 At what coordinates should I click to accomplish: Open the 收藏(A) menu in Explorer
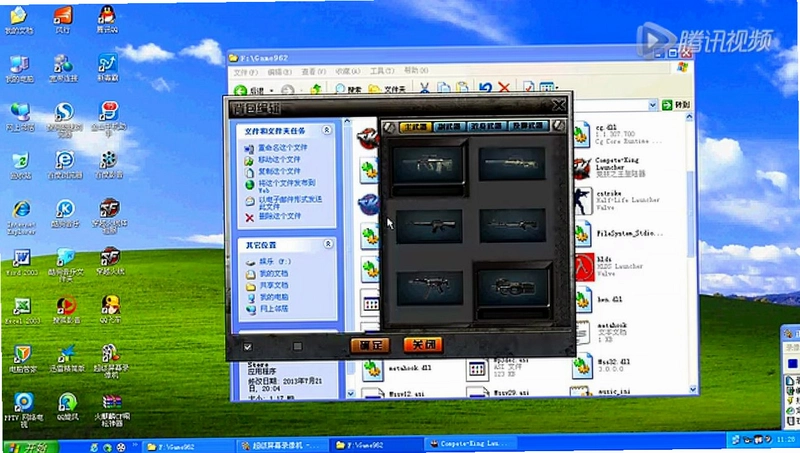click(347, 71)
